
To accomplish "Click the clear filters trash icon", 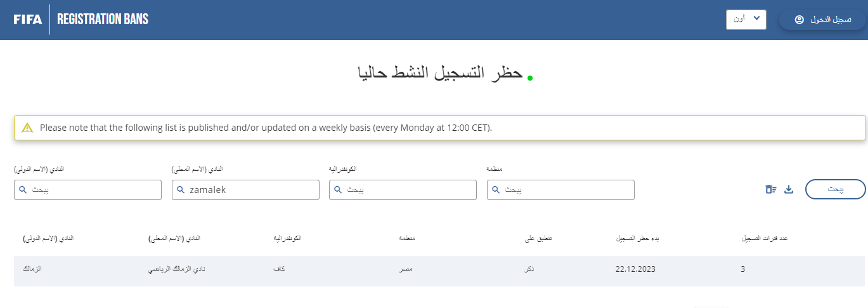I will pos(770,189).
